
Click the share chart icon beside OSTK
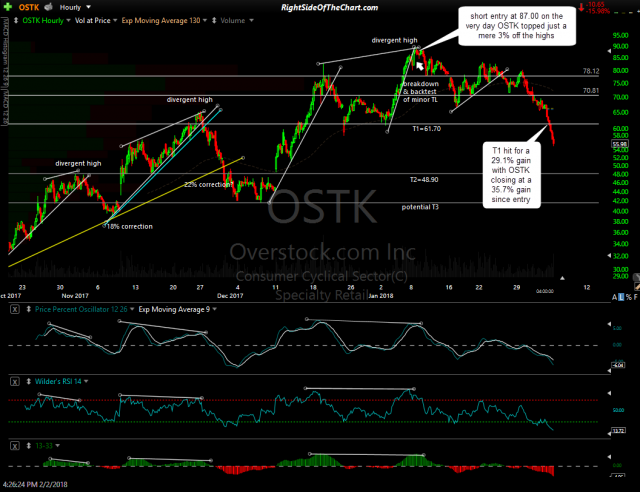point(49,7)
